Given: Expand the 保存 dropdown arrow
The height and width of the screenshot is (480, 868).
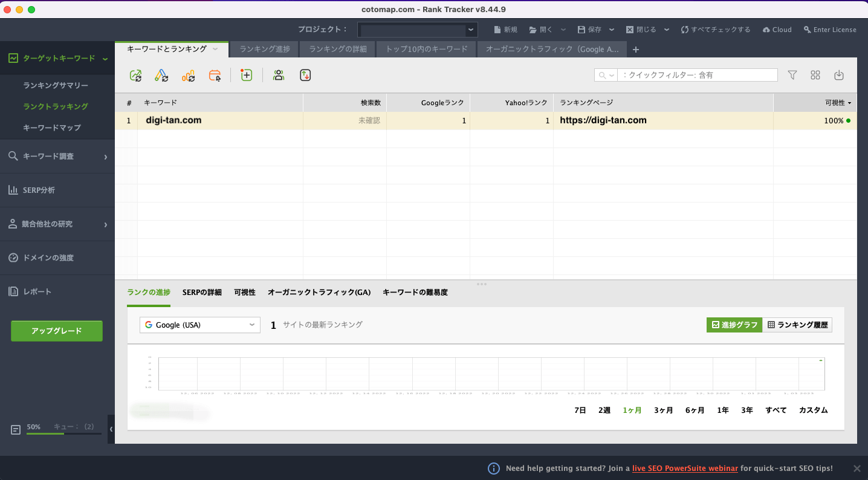Looking at the screenshot, I should pyautogui.click(x=612, y=30).
